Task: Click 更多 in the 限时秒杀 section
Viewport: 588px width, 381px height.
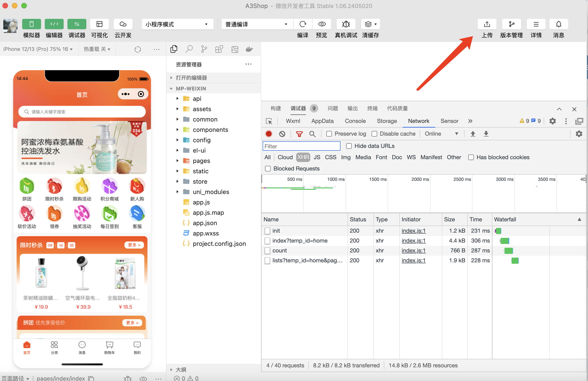Action: [x=134, y=245]
